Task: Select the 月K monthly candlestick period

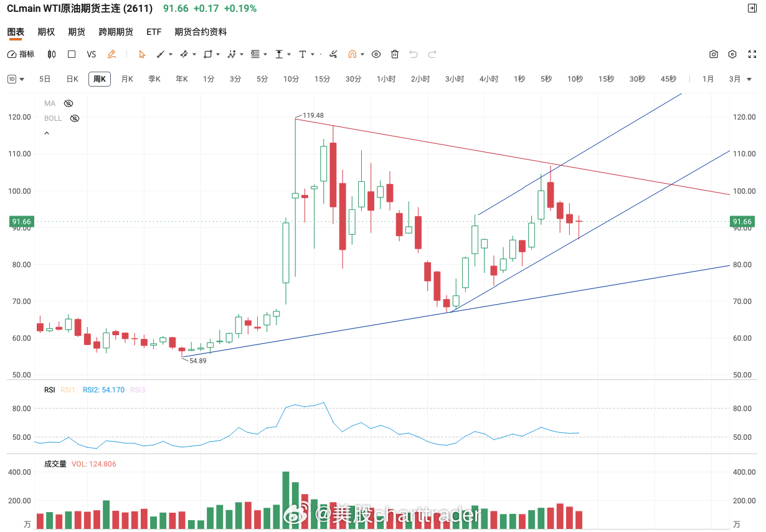Action: coord(127,79)
